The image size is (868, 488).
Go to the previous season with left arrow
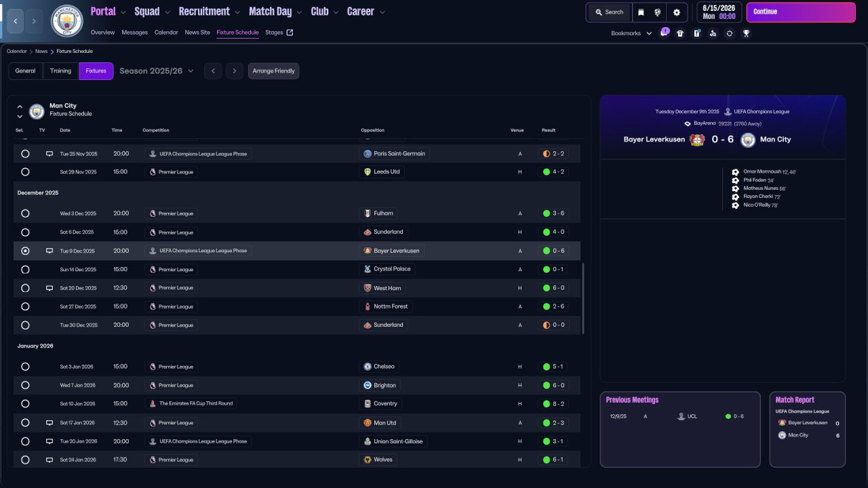[213, 71]
